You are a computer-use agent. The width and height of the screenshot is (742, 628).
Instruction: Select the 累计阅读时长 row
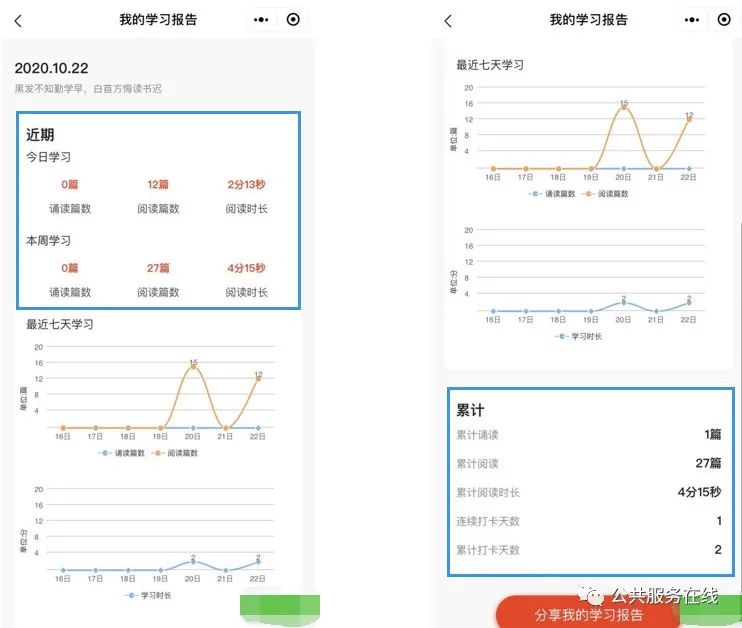tap(590, 492)
